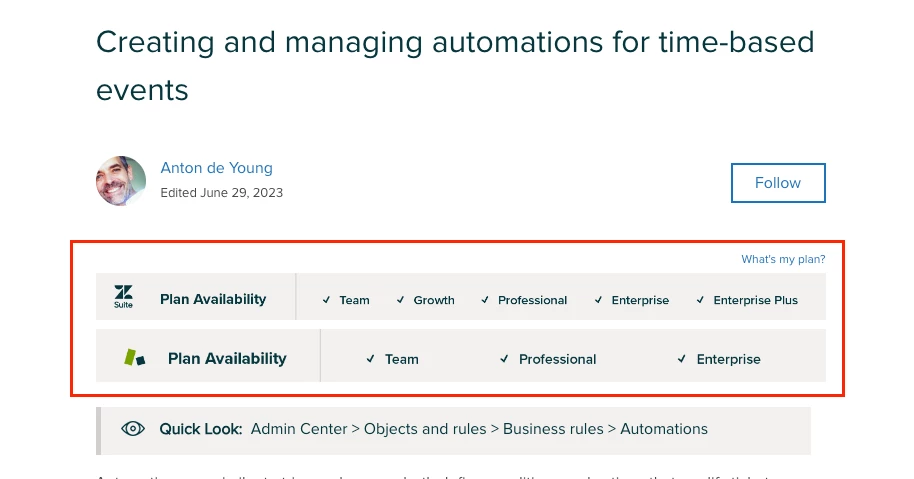Click Anton de Young's avatar photo
The image size is (914, 479).
[x=121, y=181]
